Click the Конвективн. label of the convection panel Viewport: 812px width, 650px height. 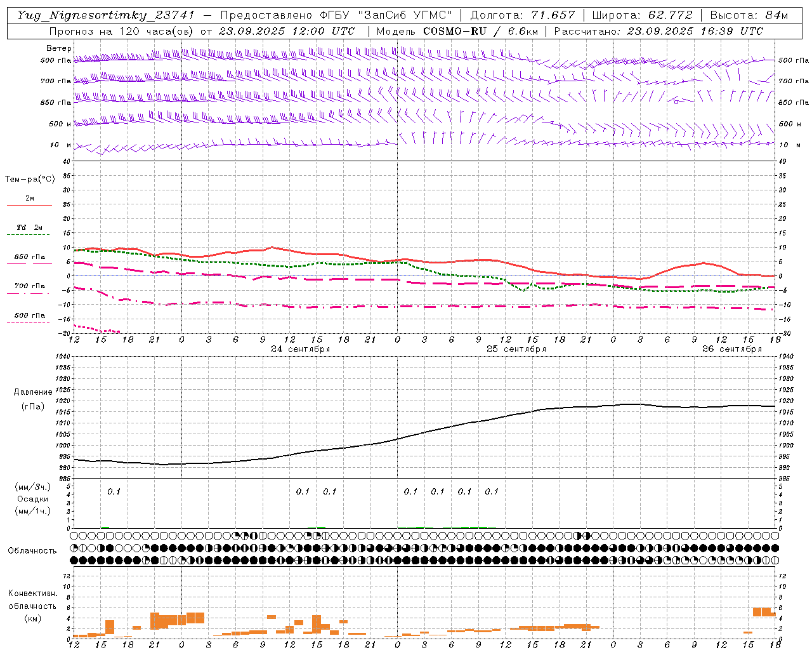[33, 594]
